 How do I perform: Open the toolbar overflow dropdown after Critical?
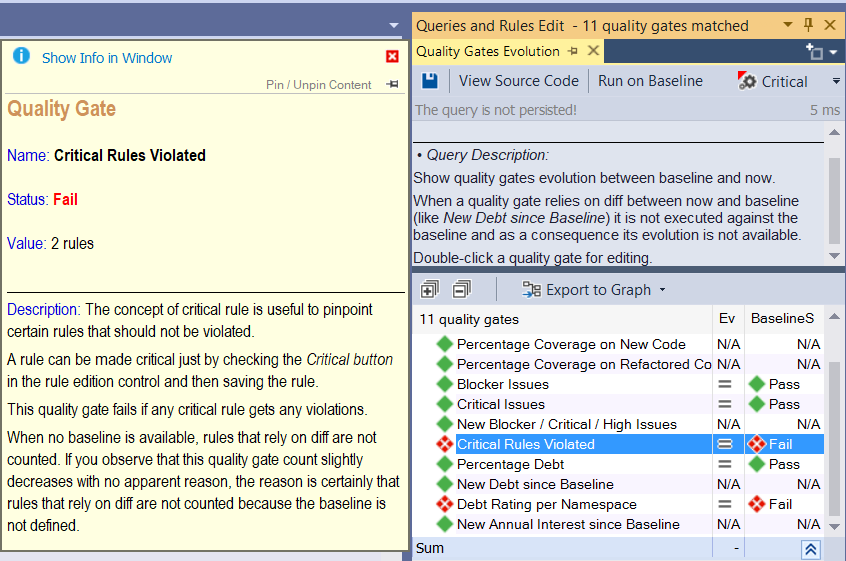click(836, 81)
